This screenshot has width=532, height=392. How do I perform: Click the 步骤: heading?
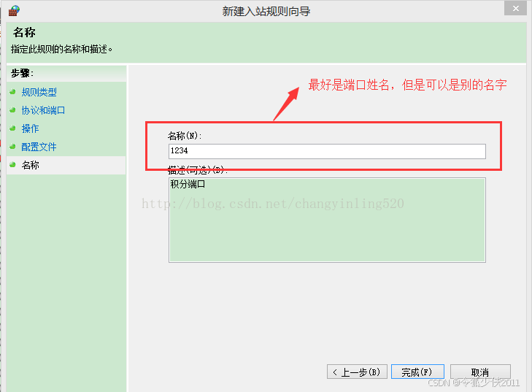(x=22, y=73)
